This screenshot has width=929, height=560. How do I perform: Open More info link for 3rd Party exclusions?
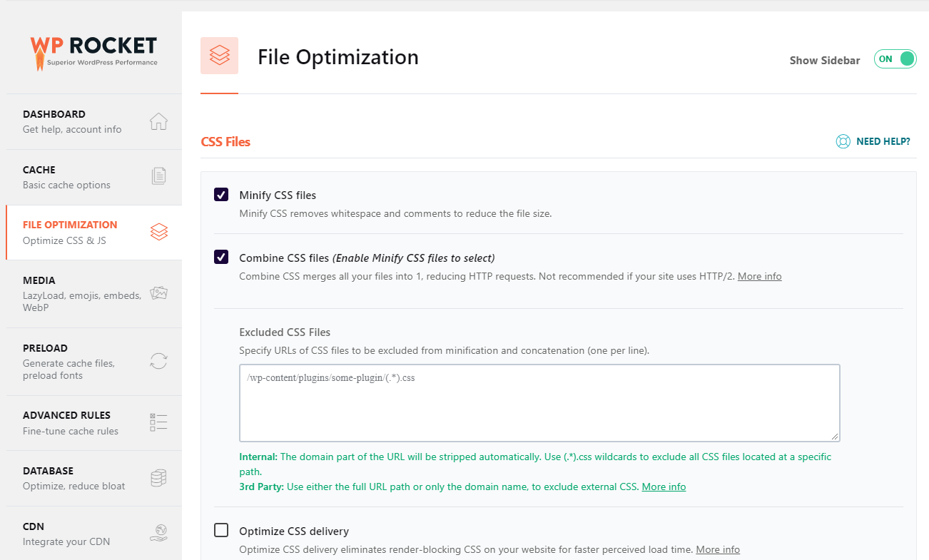(x=664, y=487)
